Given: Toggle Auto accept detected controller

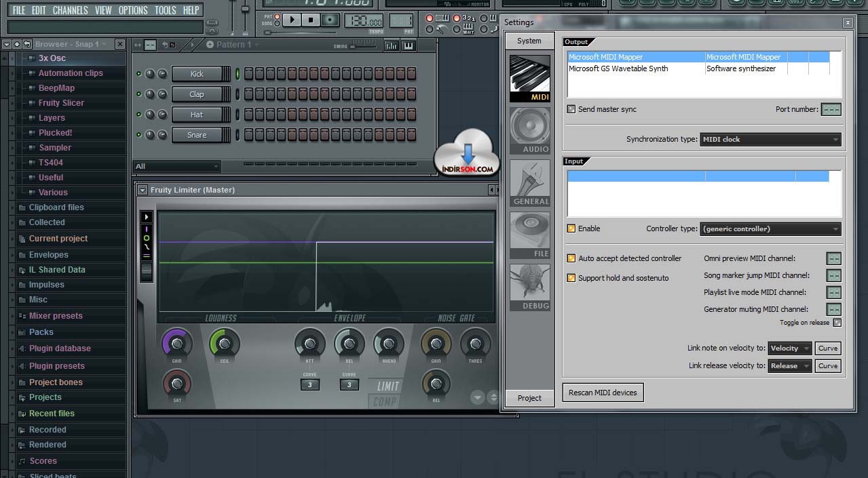Looking at the screenshot, I should coord(571,258).
